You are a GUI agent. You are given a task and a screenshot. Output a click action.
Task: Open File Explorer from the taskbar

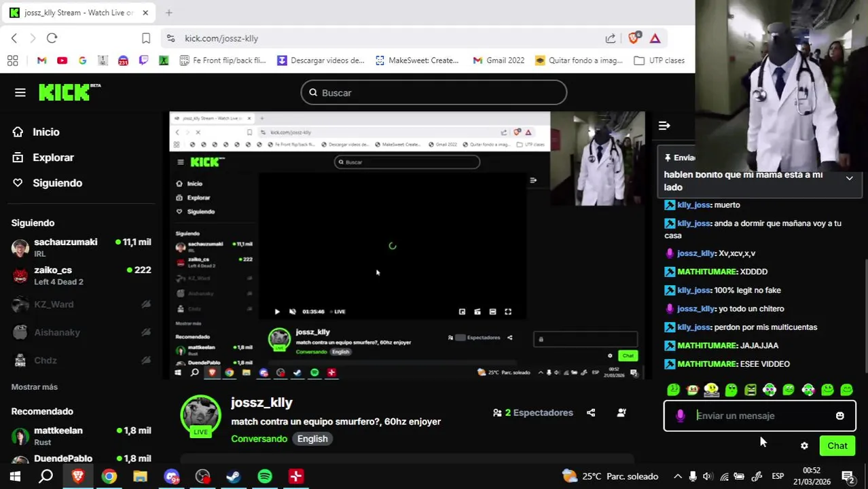click(x=140, y=476)
